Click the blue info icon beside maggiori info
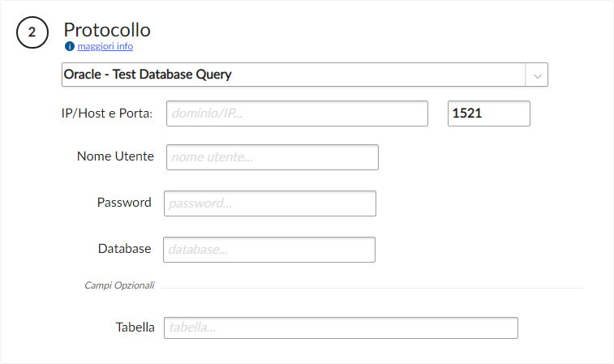This screenshot has height=364, width=614. click(x=69, y=46)
